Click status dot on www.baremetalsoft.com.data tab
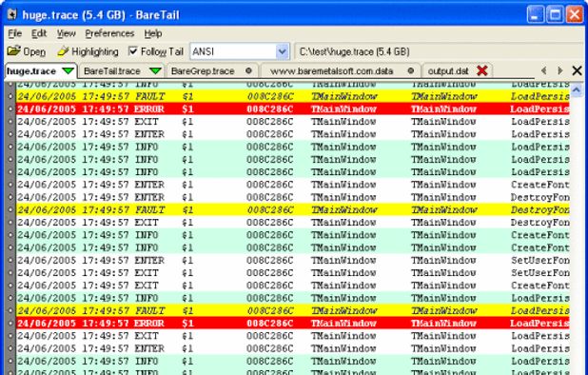 pyautogui.click(x=411, y=70)
